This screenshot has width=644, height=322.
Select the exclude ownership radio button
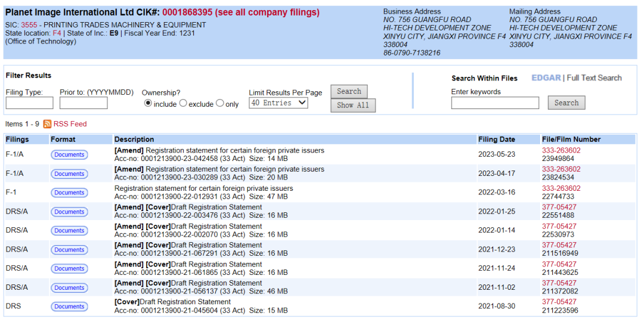184,104
